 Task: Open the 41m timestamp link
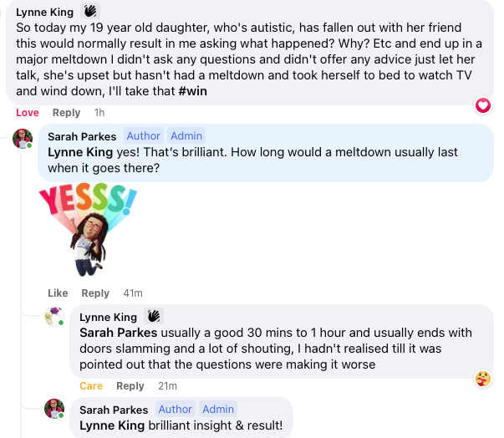pyautogui.click(x=133, y=293)
